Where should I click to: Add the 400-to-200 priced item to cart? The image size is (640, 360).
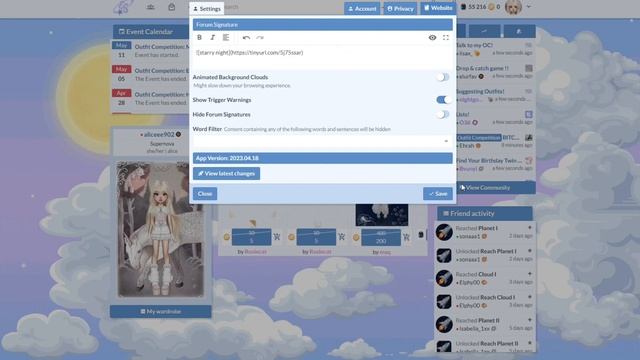tap(406, 237)
